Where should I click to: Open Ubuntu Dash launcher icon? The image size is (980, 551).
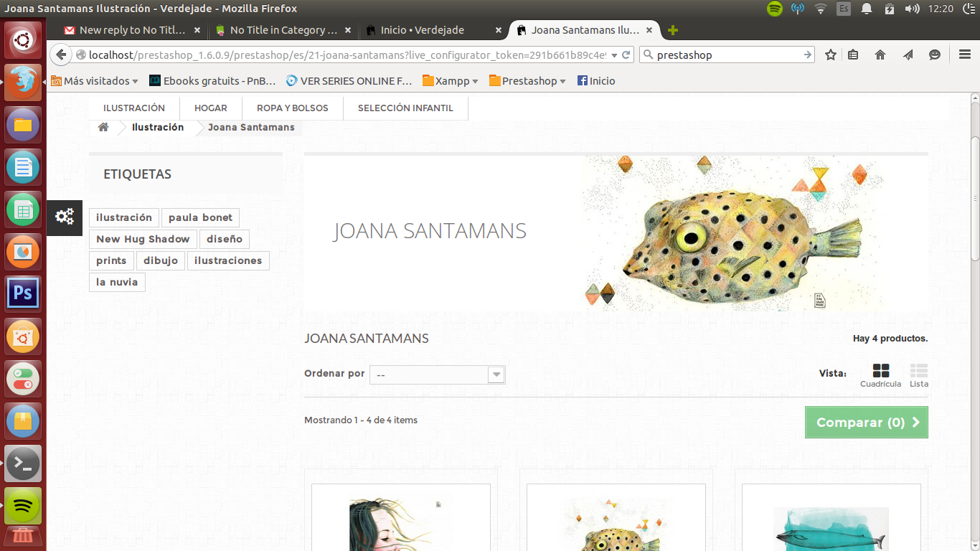(24, 40)
